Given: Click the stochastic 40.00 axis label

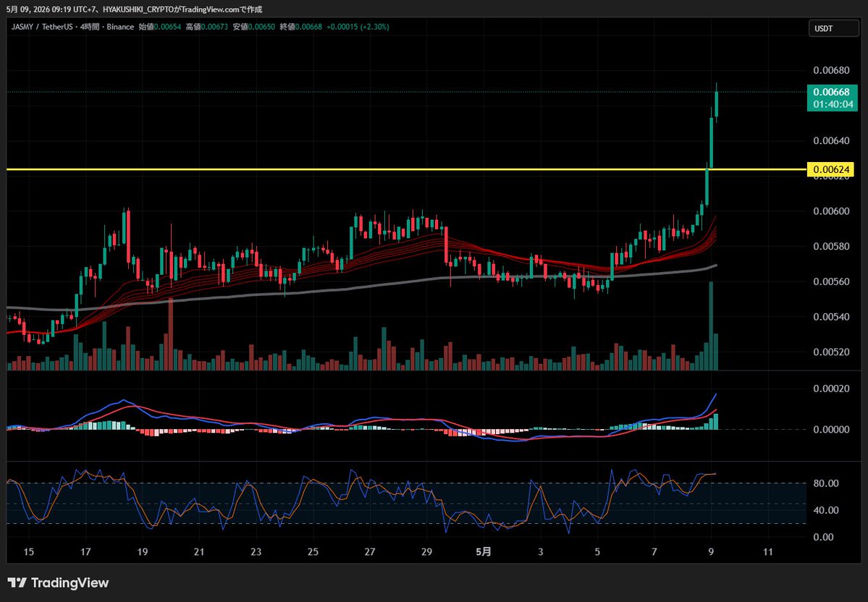Looking at the screenshot, I should 825,510.
